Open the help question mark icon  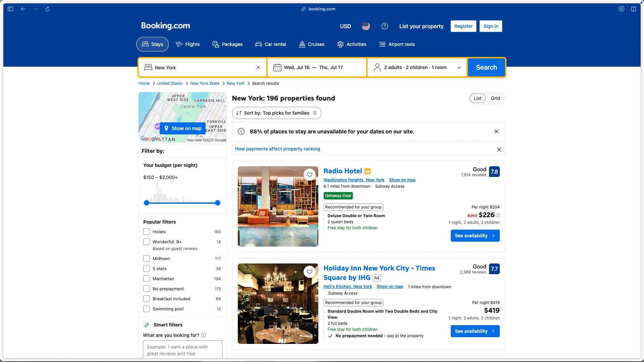point(384,26)
